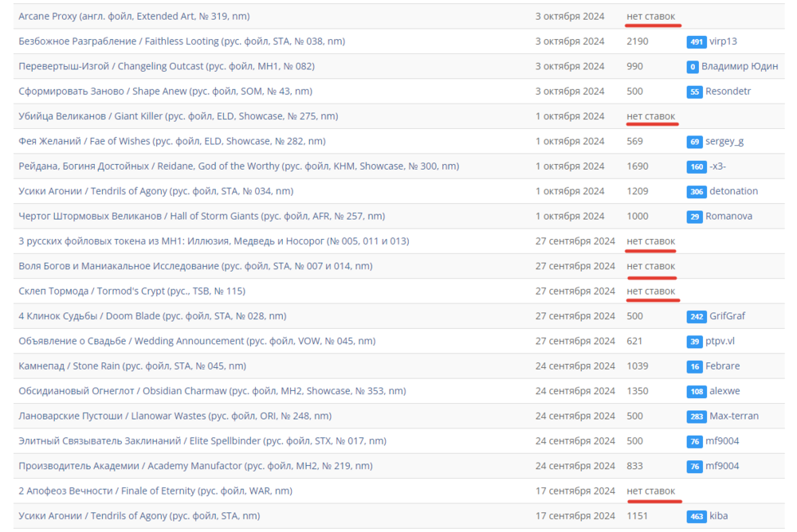This screenshot has width=797, height=532.
Task: Click the 283 rating badge beside Max-terran
Action: click(x=696, y=417)
